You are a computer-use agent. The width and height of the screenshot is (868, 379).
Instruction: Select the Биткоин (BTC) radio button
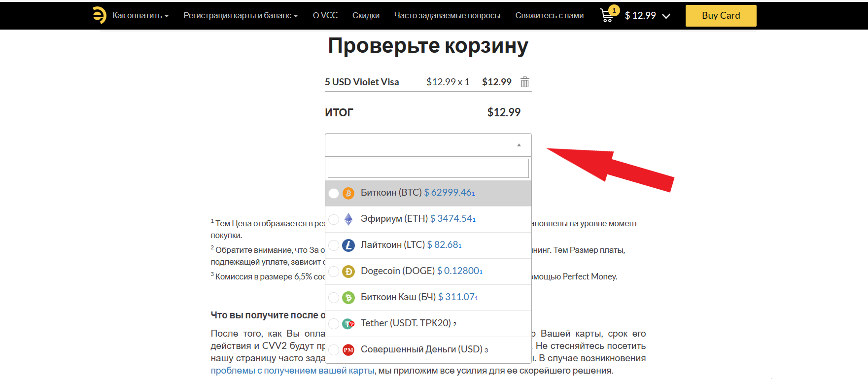[x=334, y=193]
